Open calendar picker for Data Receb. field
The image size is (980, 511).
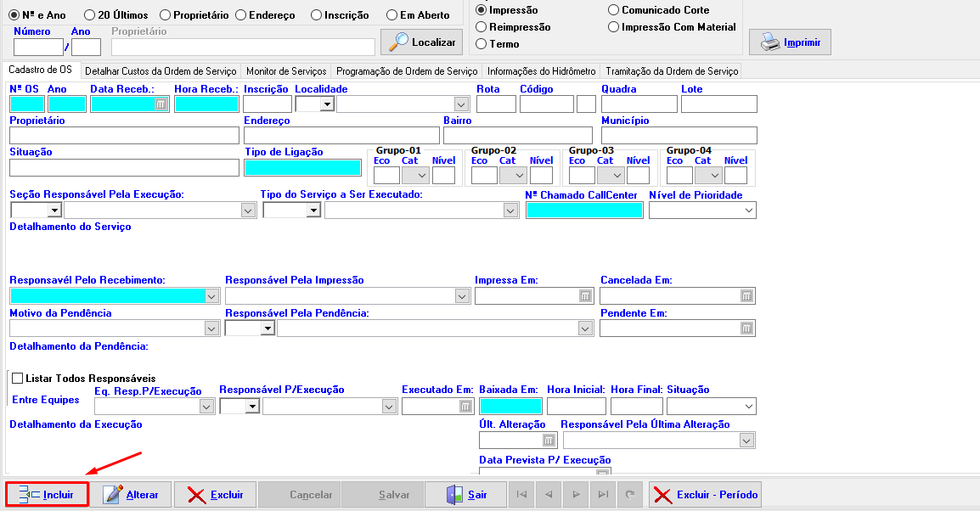[x=160, y=104]
